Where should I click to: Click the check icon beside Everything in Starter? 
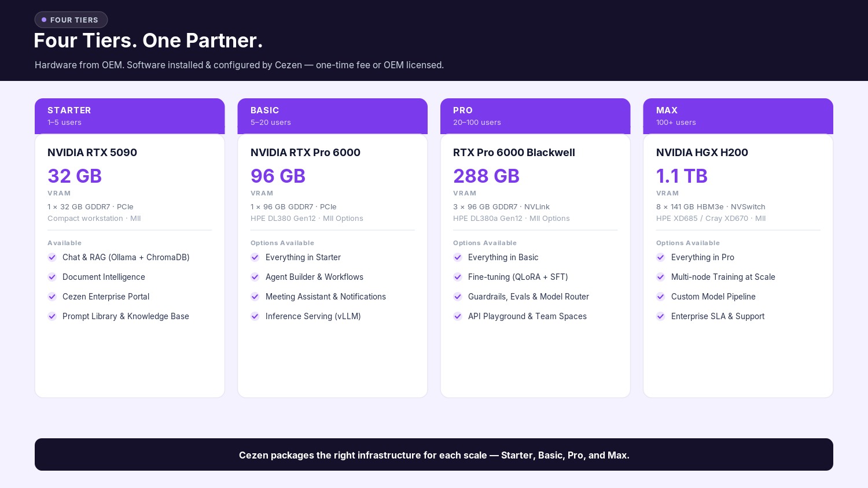(255, 257)
